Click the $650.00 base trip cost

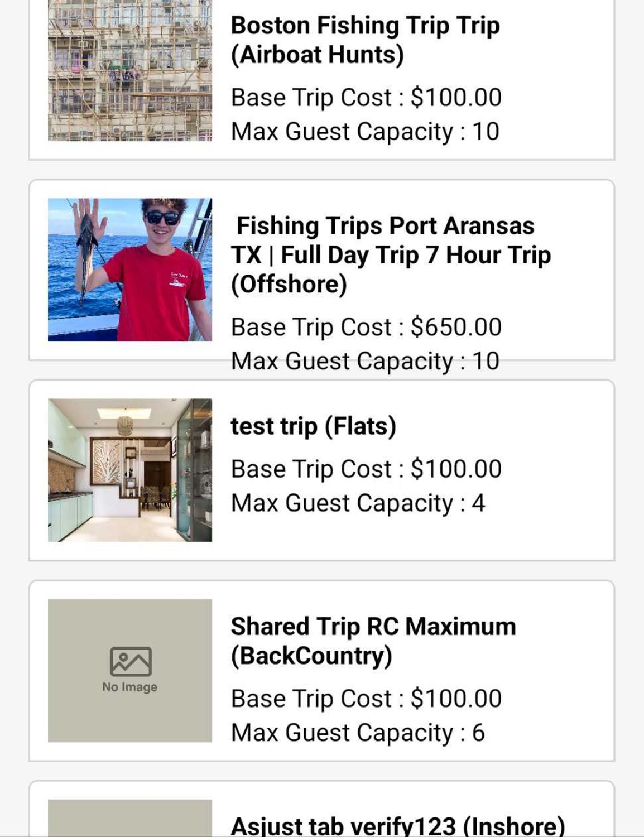pos(456,327)
